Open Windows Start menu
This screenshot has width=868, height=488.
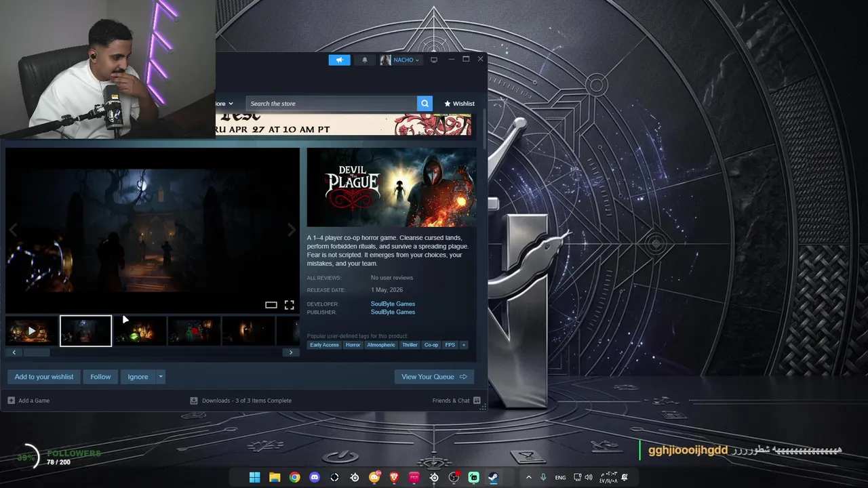(254, 477)
